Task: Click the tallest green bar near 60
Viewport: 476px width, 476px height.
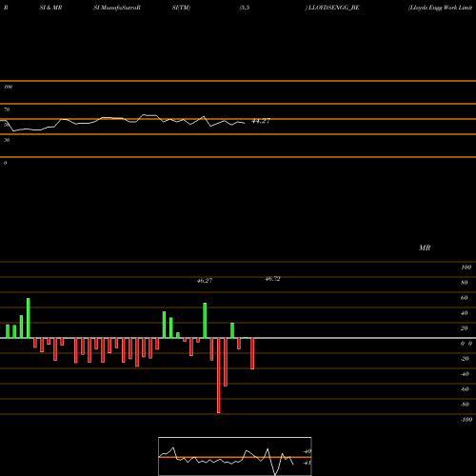Action: pos(29,318)
